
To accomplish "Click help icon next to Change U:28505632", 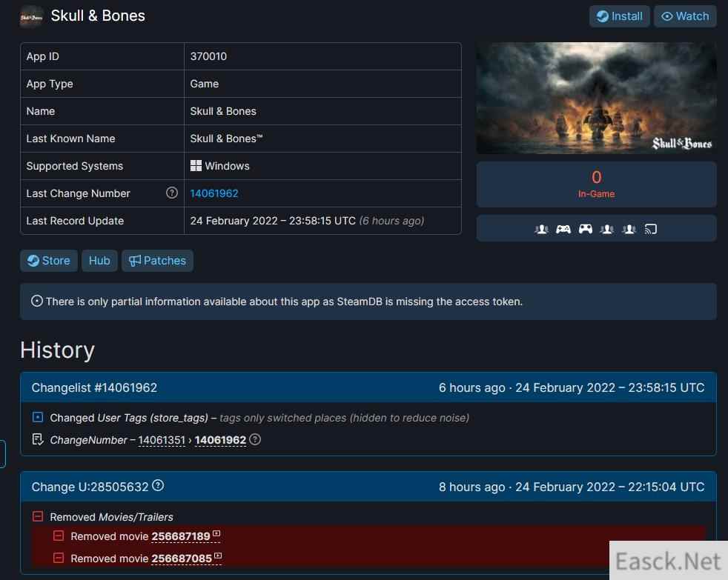I will click(x=158, y=485).
